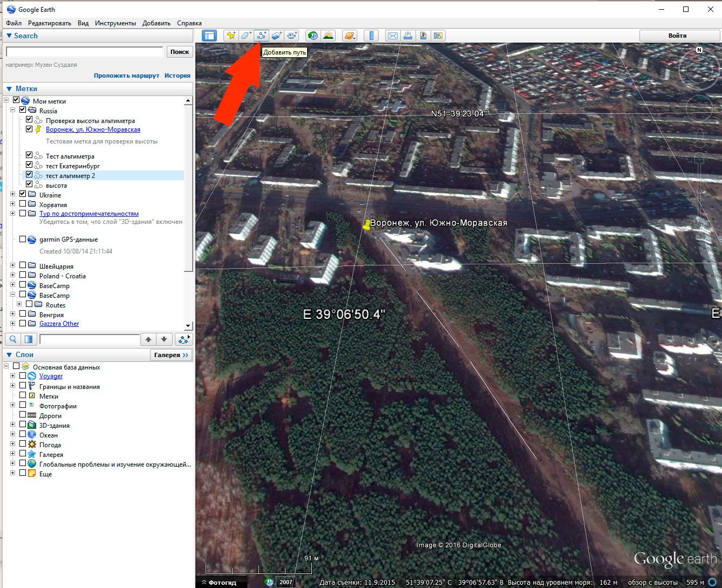The image size is (722, 588).
Task: Show historical imagery clock tool
Action: click(x=312, y=36)
